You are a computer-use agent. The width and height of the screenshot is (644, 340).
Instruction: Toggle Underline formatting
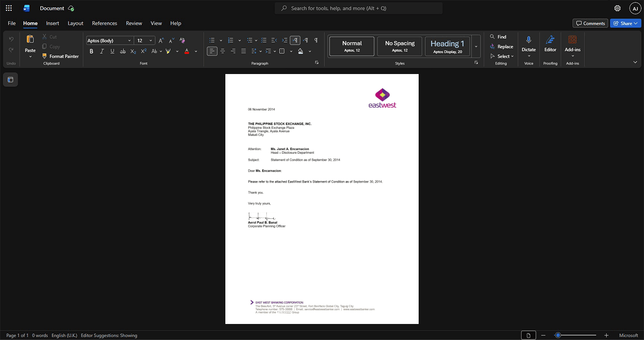112,51
